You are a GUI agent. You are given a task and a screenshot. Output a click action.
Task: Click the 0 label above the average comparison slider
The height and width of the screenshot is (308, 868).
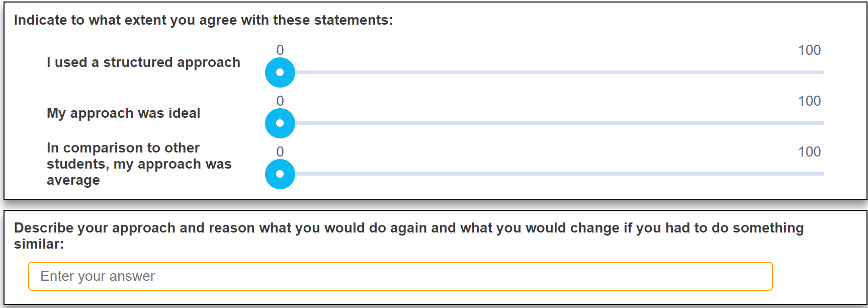[280, 152]
